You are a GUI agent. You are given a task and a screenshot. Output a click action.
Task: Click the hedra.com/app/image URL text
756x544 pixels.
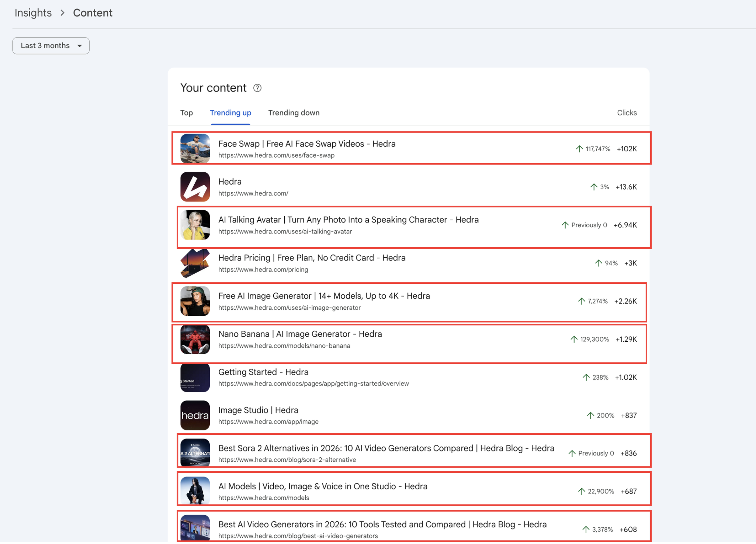[268, 422]
